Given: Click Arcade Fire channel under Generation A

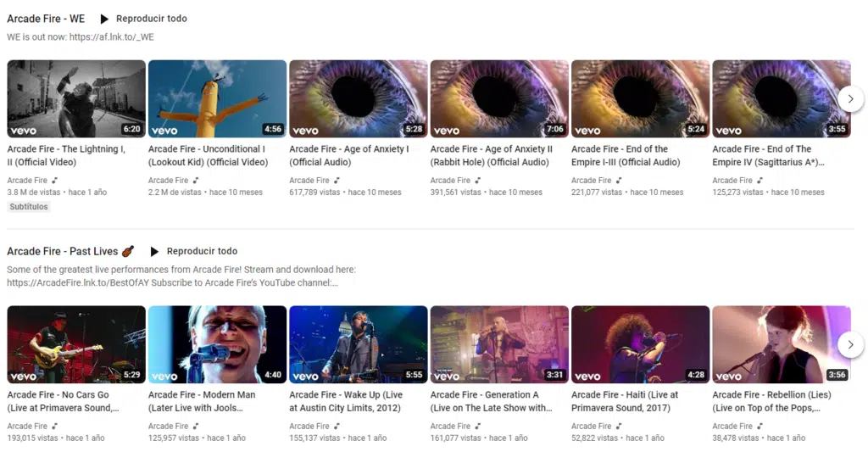Looking at the screenshot, I should 451,427.
